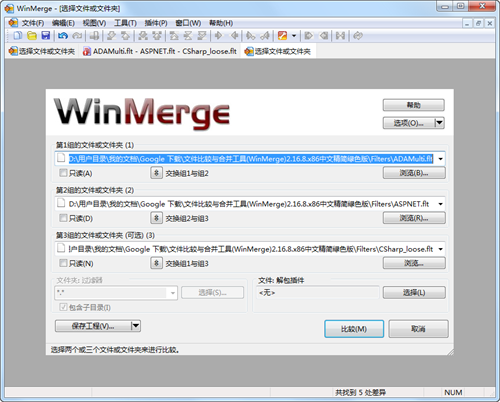Click the 帮助 button in the dialog
Screen dimensions: 500x402
[413, 105]
